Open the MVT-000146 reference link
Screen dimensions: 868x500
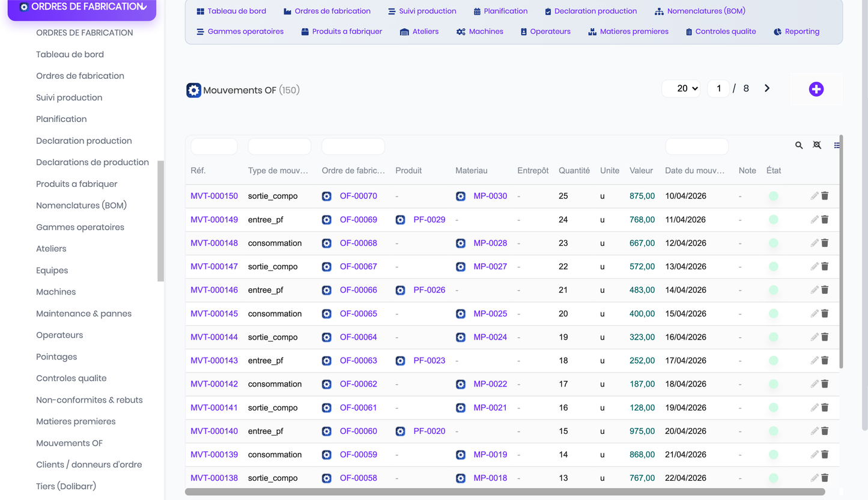pyautogui.click(x=214, y=290)
